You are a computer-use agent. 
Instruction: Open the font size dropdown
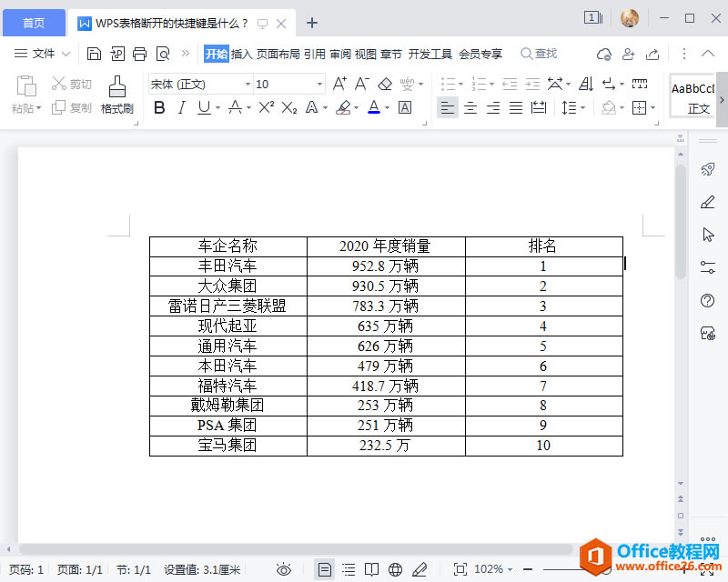(x=319, y=85)
